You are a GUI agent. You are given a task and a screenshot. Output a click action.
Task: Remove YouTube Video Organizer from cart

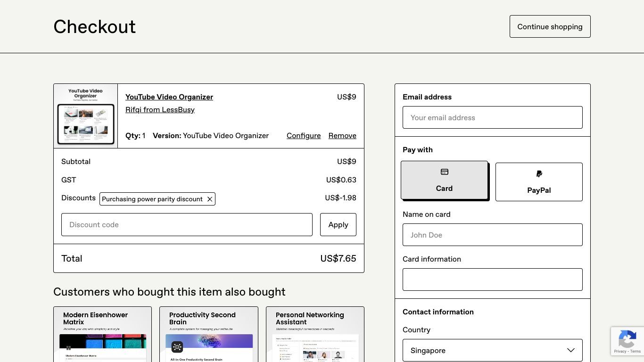pos(342,135)
